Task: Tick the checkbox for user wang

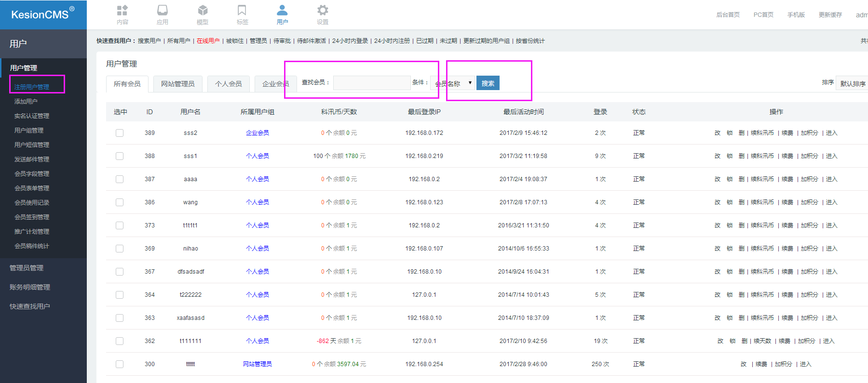Action: click(120, 202)
